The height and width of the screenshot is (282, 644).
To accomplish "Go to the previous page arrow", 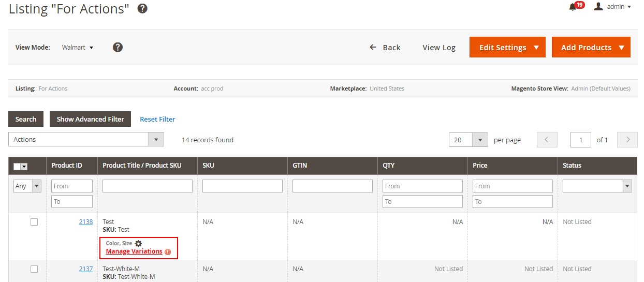I will [547, 140].
